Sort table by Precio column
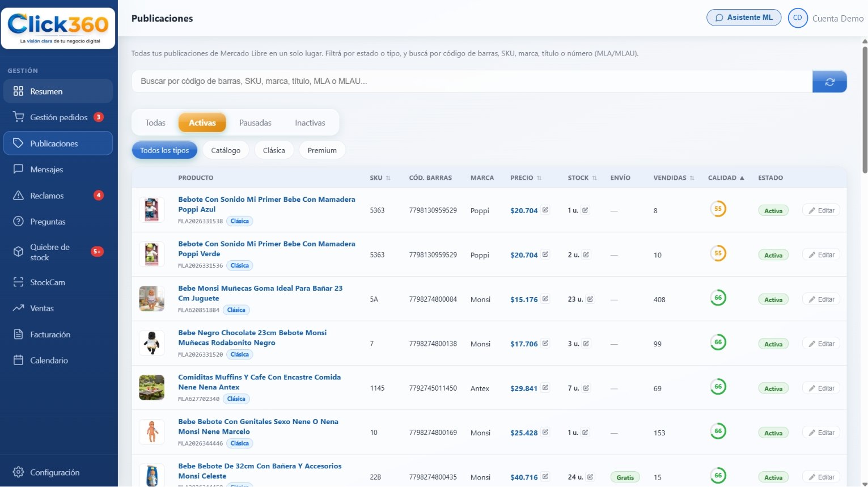 coord(526,178)
